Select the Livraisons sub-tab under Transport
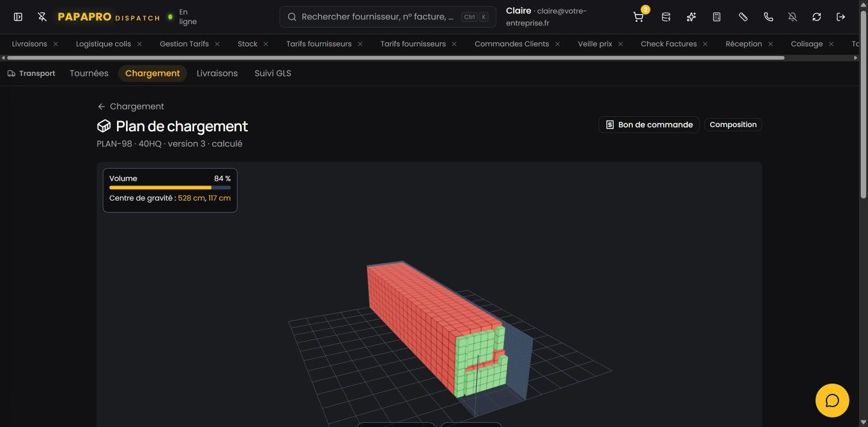 click(x=217, y=73)
